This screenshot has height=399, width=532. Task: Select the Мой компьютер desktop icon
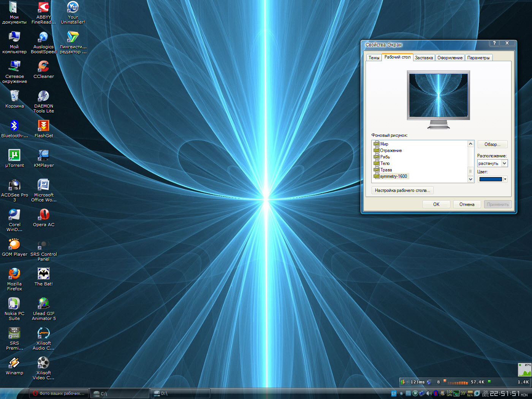(x=14, y=43)
